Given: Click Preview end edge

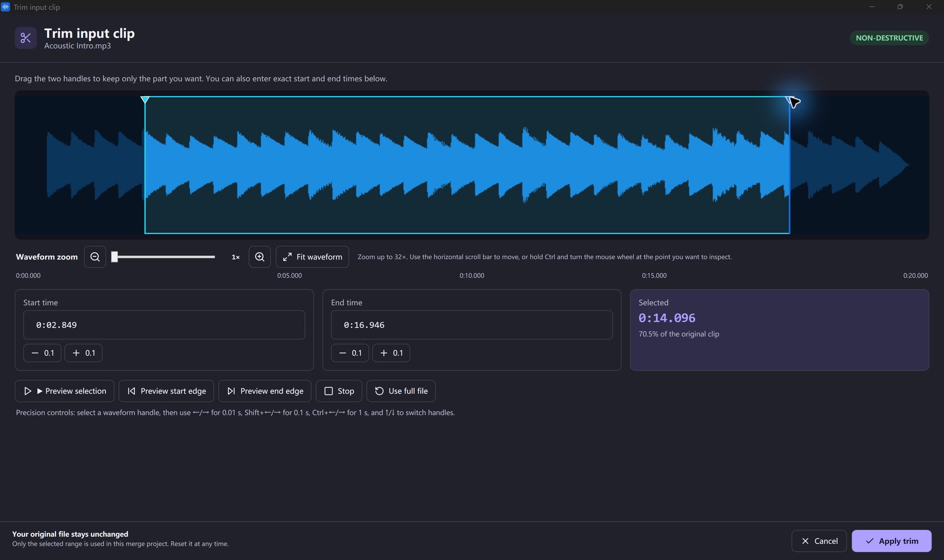Looking at the screenshot, I should (x=265, y=391).
